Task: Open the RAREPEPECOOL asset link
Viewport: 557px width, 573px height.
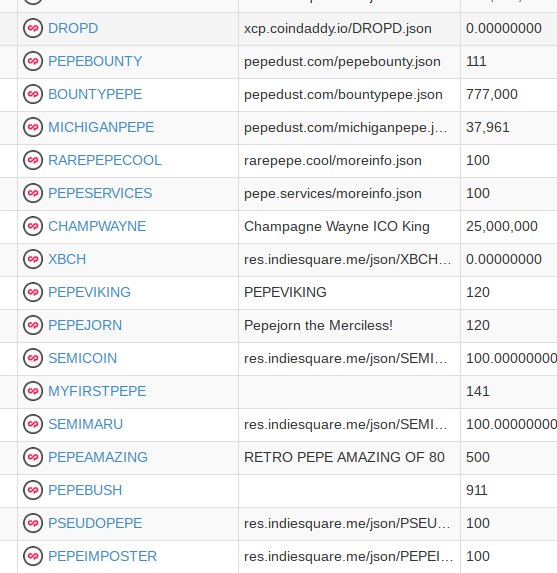Action: pos(105,160)
